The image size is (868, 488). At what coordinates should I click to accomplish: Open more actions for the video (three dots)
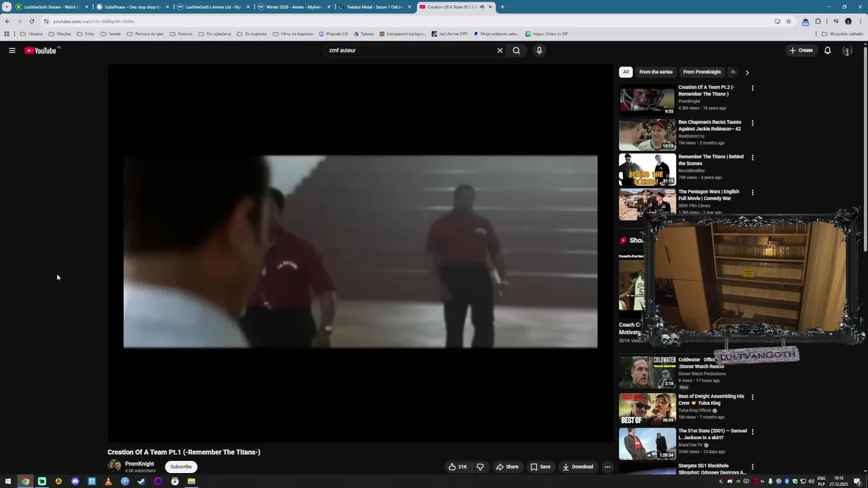[608, 466]
